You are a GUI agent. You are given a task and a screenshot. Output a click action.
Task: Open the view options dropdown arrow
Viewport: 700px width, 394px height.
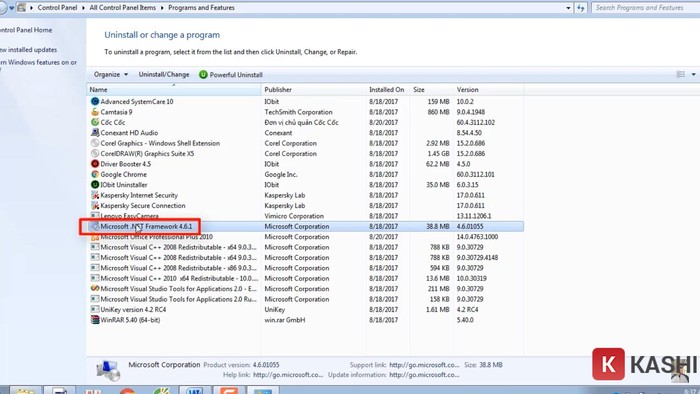click(693, 74)
